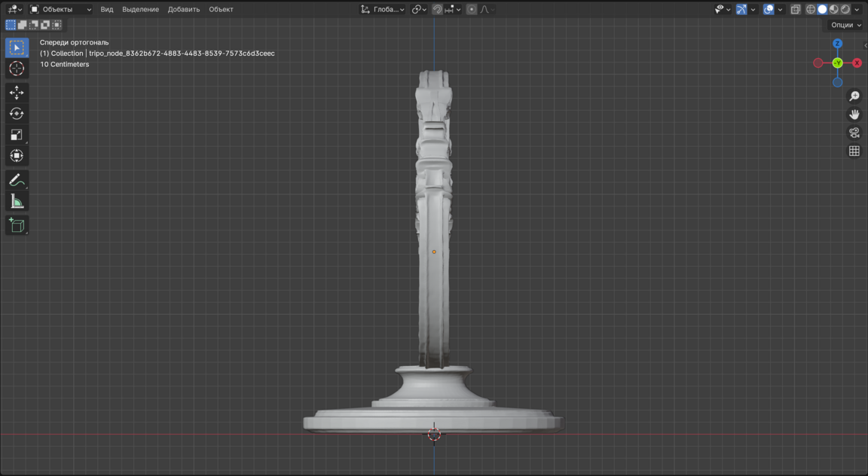Switch perspective/orthographic via grid icon
868x476 pixels.
854,151
